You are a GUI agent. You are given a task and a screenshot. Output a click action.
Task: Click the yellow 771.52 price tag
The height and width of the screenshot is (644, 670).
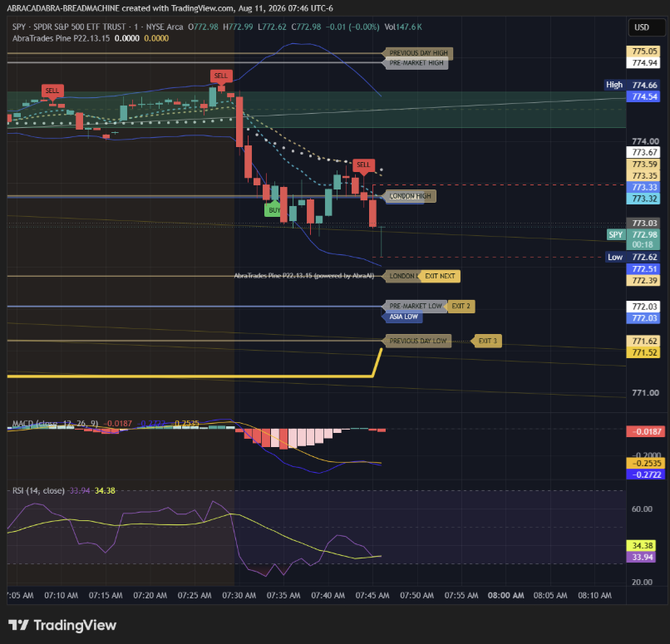point(643,352)
